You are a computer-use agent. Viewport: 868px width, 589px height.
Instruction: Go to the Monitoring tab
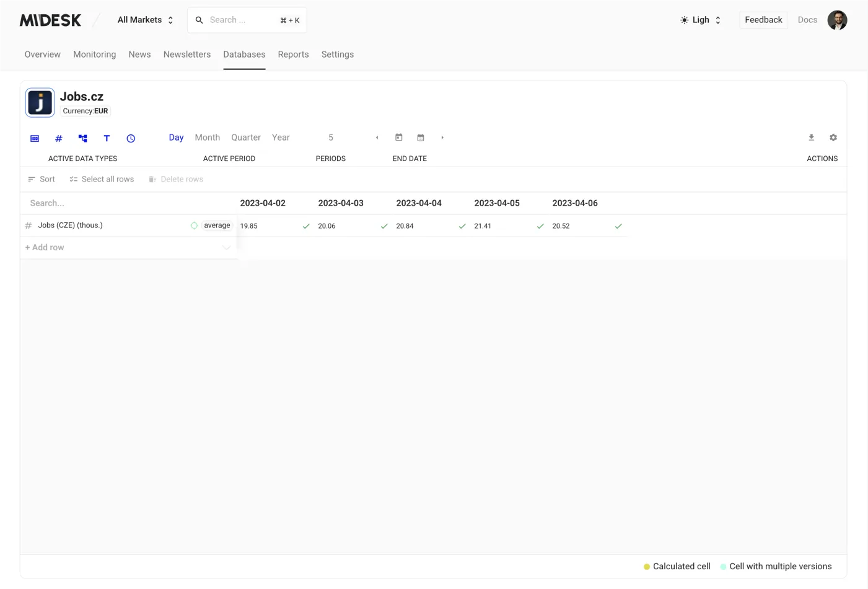click(95, 55)
